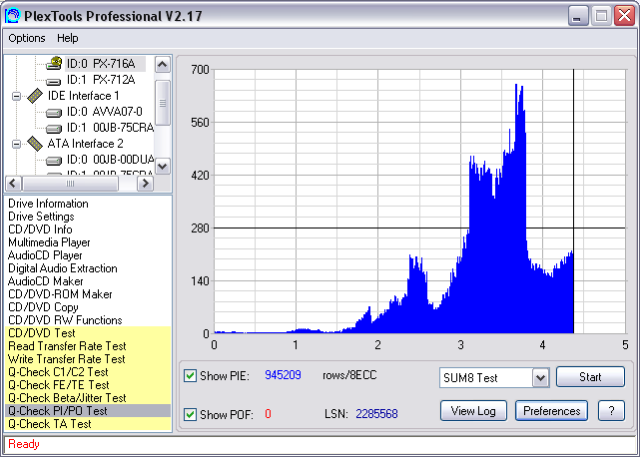Click the PX-716A disc drive icon
The width and height of the screenshot is (640, 457).
coord(54,63)
